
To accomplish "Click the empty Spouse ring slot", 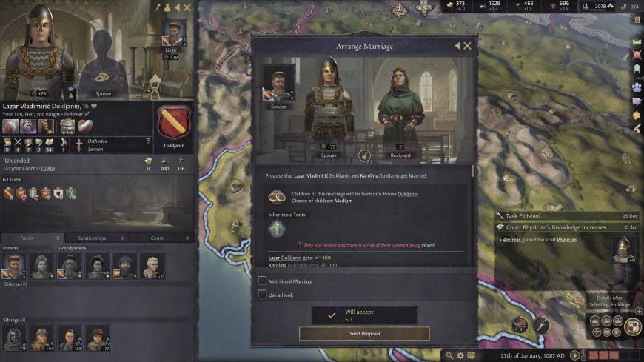I will (x=102, y=76).
